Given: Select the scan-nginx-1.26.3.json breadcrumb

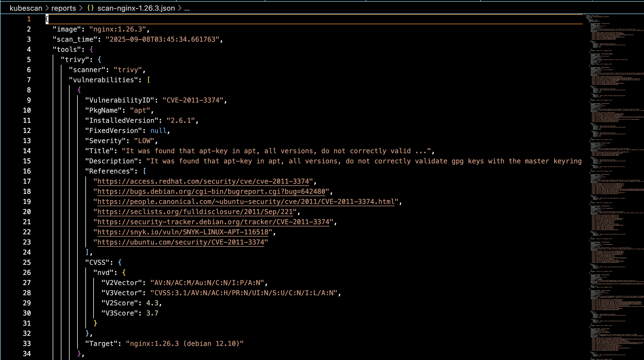Looking at the screenshot, I should 136,8.
